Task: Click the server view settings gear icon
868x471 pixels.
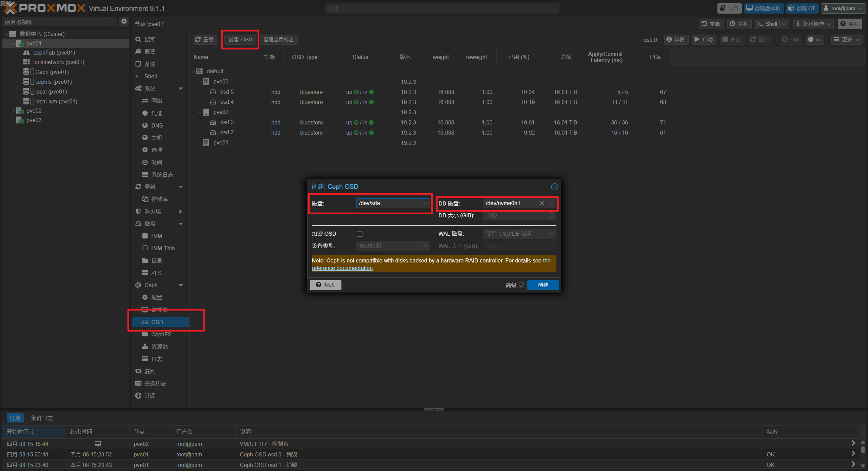Action: 124,22
